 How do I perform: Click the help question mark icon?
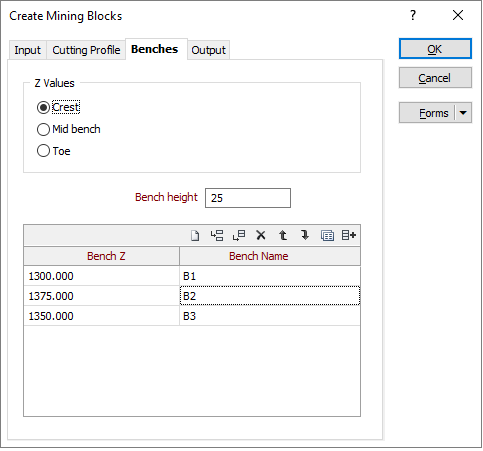point(413,15)
